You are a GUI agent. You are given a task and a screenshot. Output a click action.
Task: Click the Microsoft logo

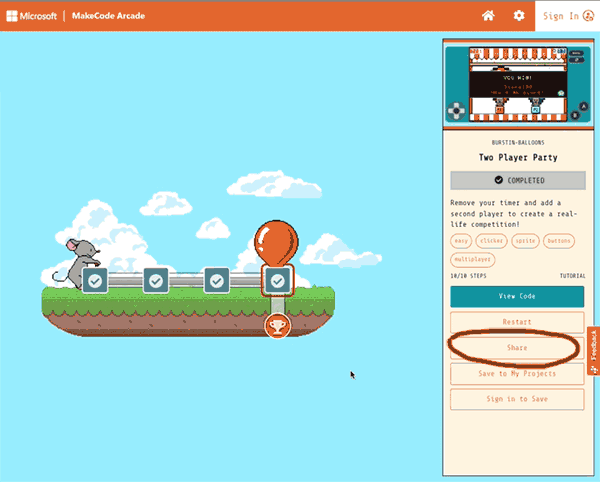point(31,16)
